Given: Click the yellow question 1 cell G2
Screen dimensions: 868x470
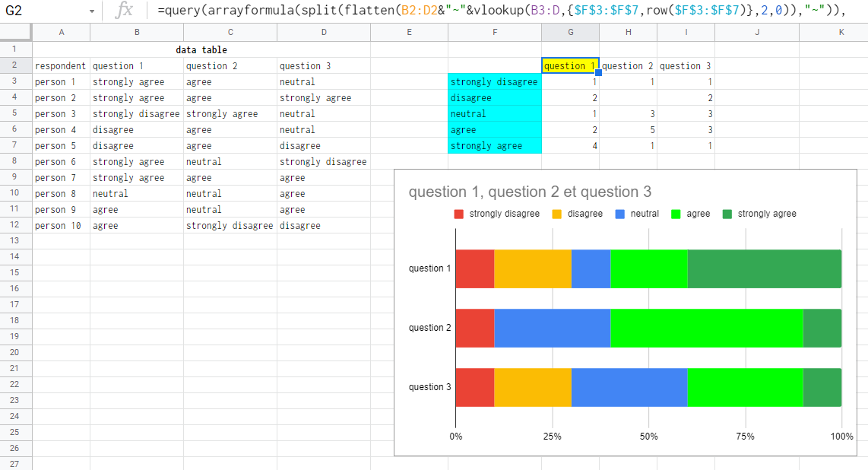Looking at the screenshot, I should point(570,66).
